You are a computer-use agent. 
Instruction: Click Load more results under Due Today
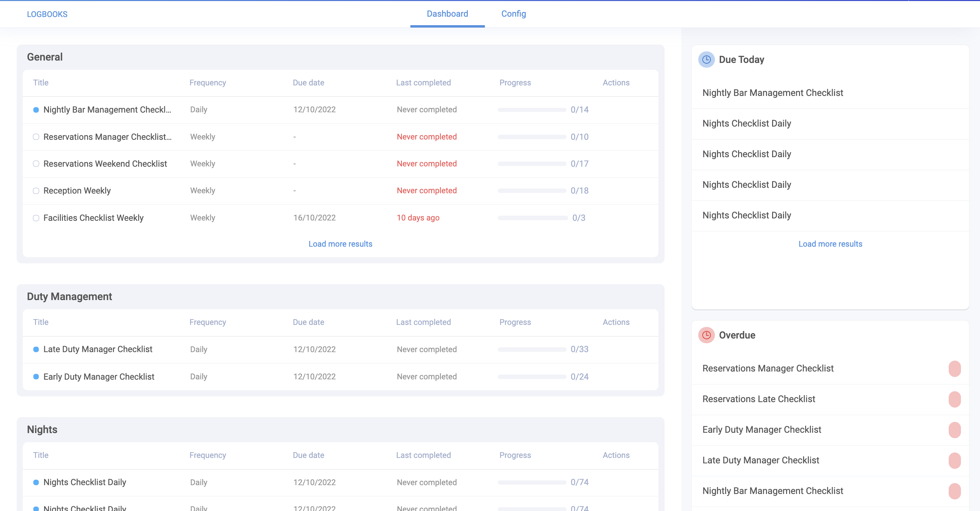tap(830, 244)
